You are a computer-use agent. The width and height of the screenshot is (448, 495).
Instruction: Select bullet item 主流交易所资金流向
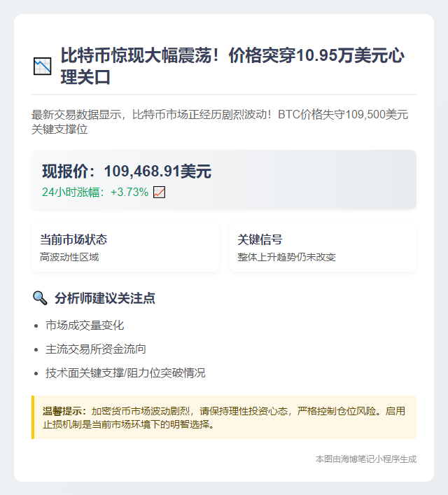click(96, 349)
